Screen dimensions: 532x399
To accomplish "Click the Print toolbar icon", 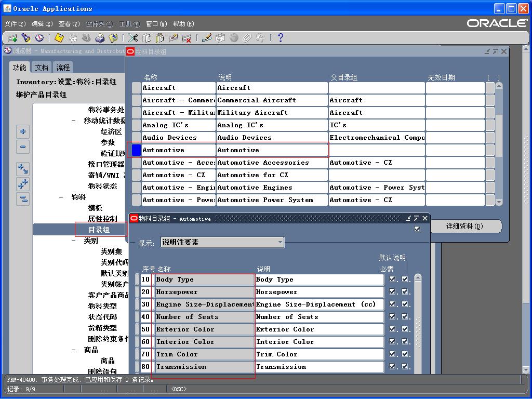I will pos(99,38).
